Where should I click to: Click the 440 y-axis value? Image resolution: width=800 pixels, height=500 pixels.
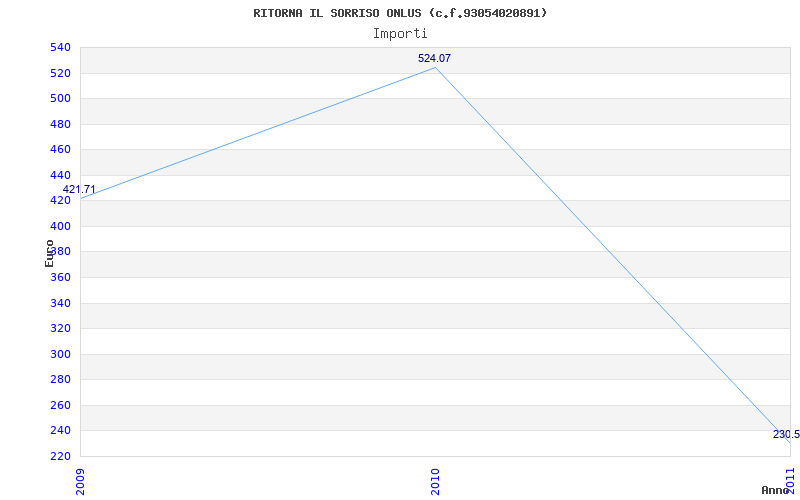tap(60, 175)
